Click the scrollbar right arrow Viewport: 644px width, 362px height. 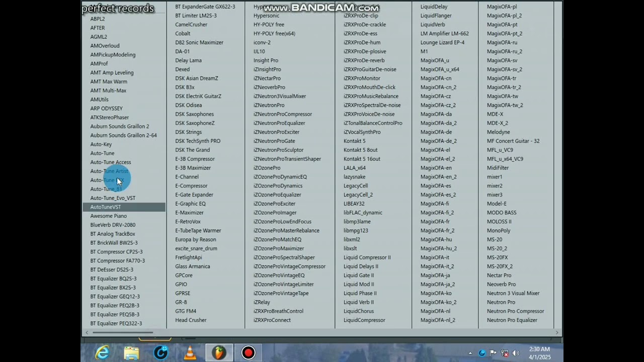click(x=556, y=332)
